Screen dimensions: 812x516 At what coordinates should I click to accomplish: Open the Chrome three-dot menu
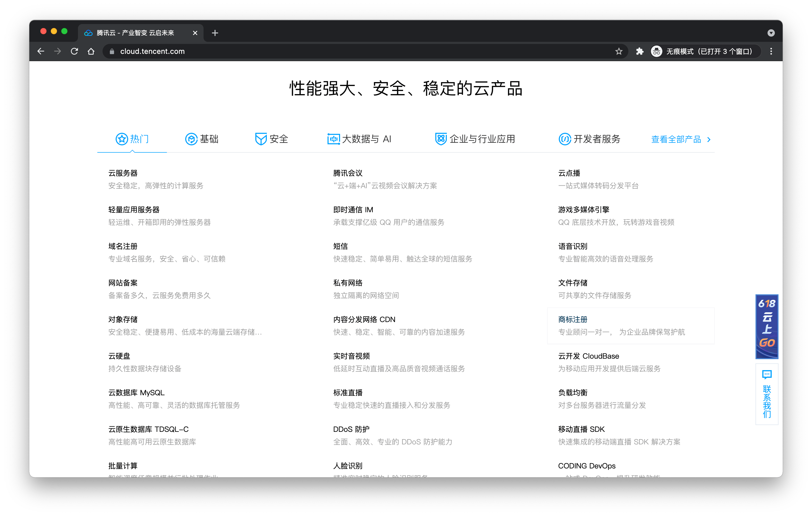pos(771,51)
